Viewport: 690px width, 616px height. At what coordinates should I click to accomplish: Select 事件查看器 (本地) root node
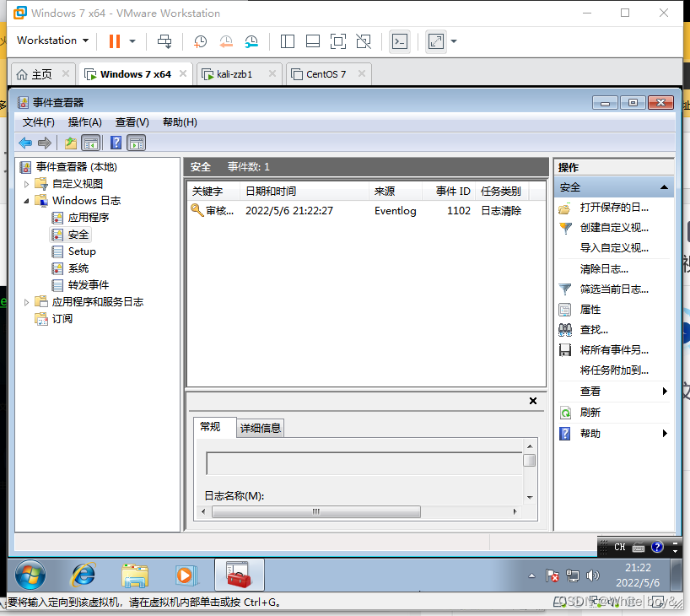77,167
